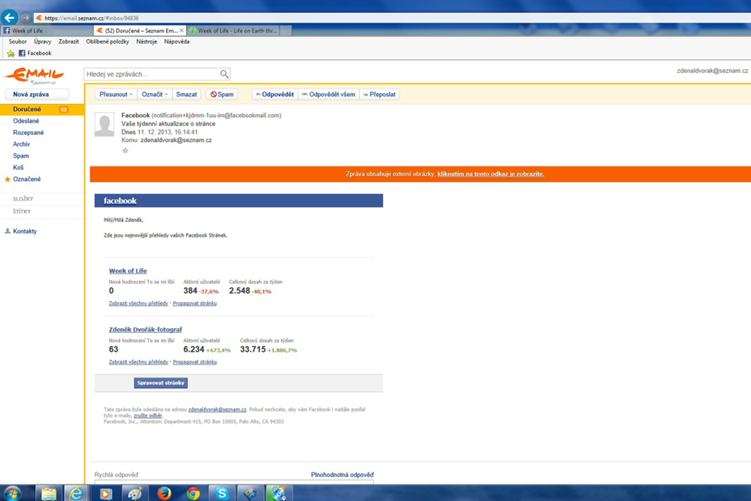Open the Odeslané folder
Image resolution: width=751 pixels, height=501 pixels.
tap(26, 121)
